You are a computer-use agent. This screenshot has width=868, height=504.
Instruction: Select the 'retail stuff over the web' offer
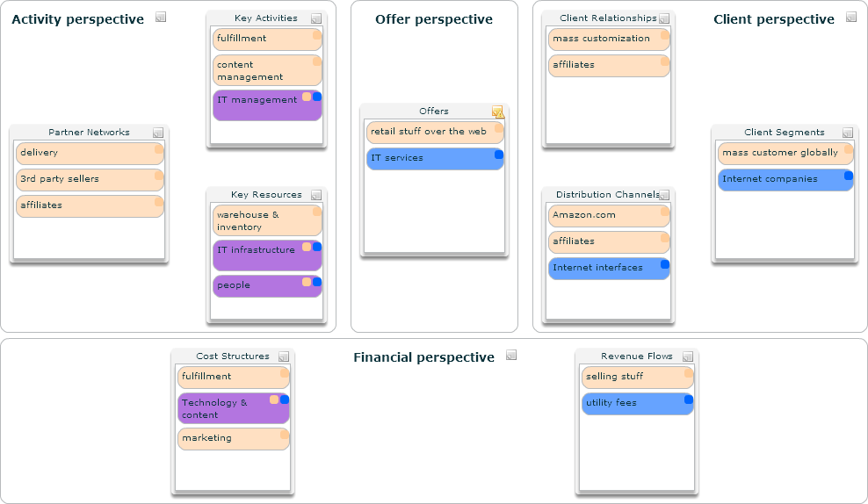[x=430, y=132]
